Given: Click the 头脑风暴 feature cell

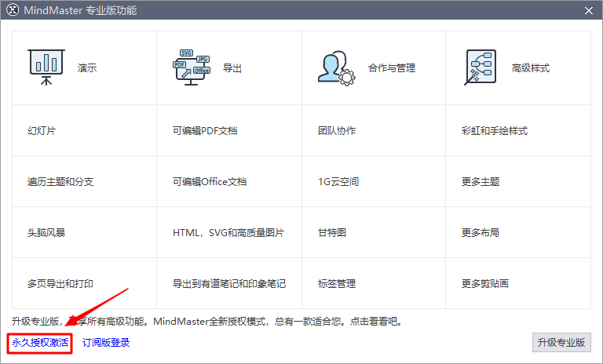Looking at the screenshot, I should pyautogui.click(x=84, y=232).
